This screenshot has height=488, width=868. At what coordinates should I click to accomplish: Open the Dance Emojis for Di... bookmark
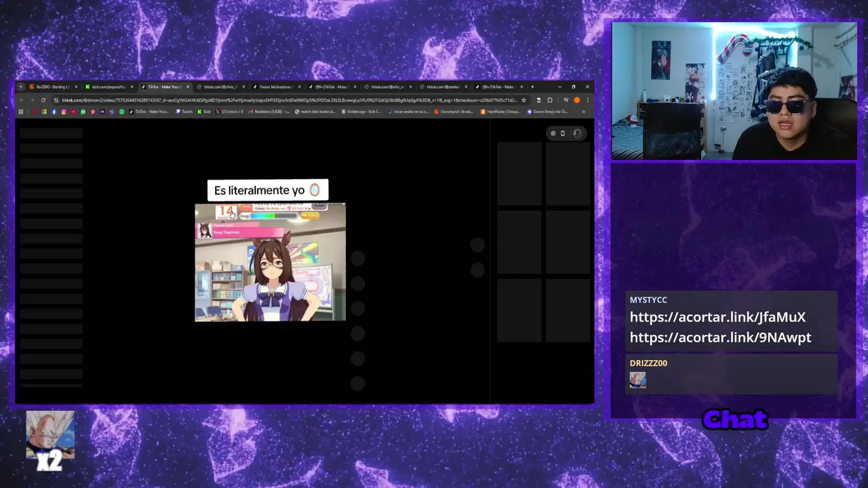point(548,111)
